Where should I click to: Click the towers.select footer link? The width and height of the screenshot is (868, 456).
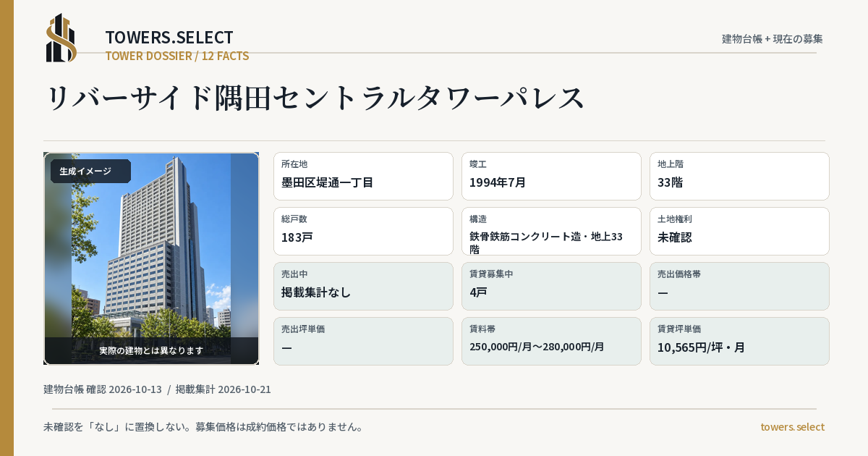(x=792, y=426)
